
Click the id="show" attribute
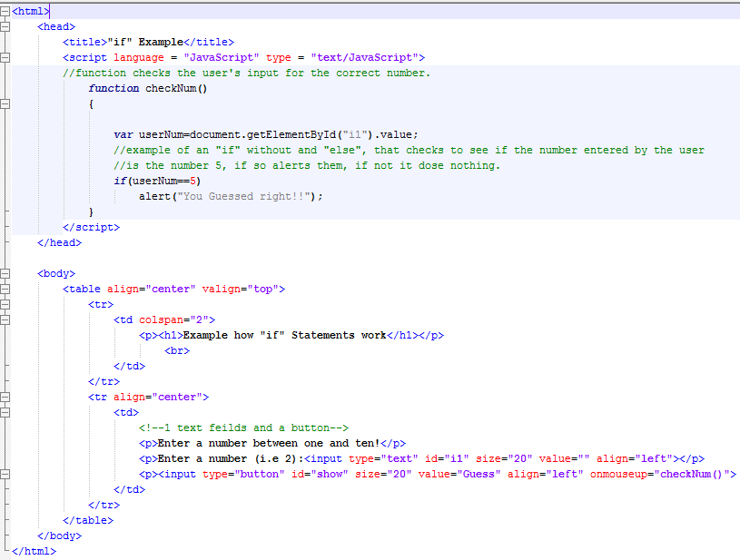pyautogui.click(x=320, y=474)
